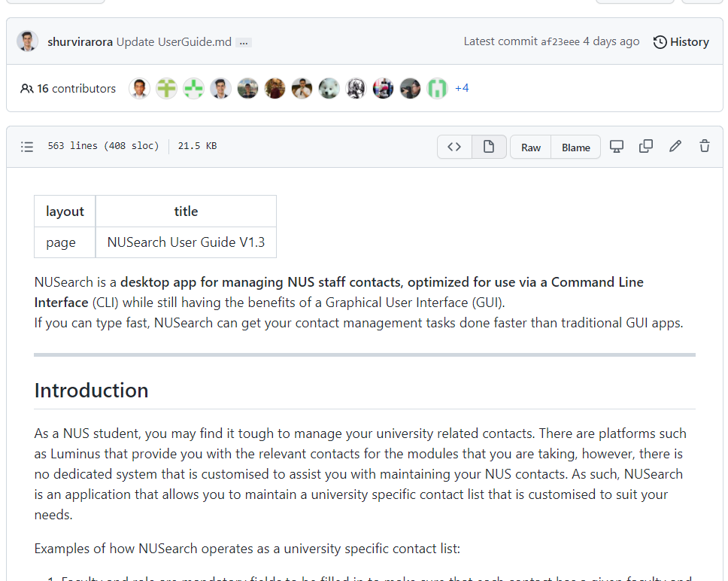728x581 pixels.
Task: Click the '563 lines (408 sloc)' info
Action: pyautogui.click(x=103, y=146)
